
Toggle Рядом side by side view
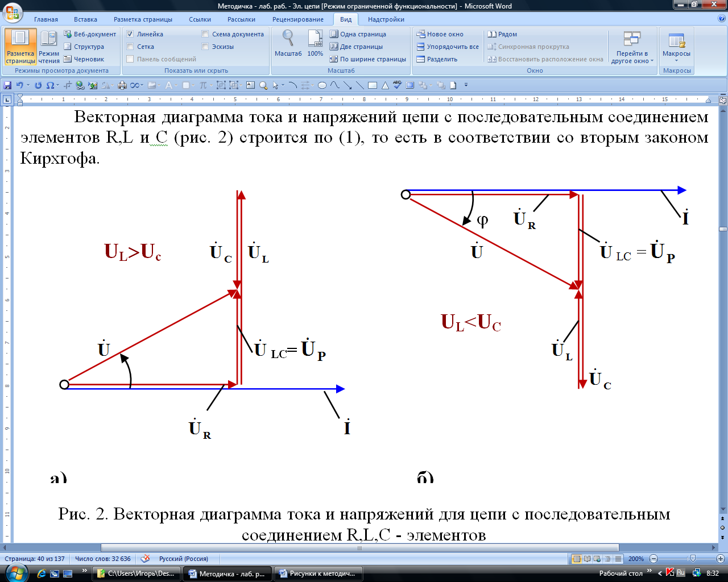(x=502, y=34)
